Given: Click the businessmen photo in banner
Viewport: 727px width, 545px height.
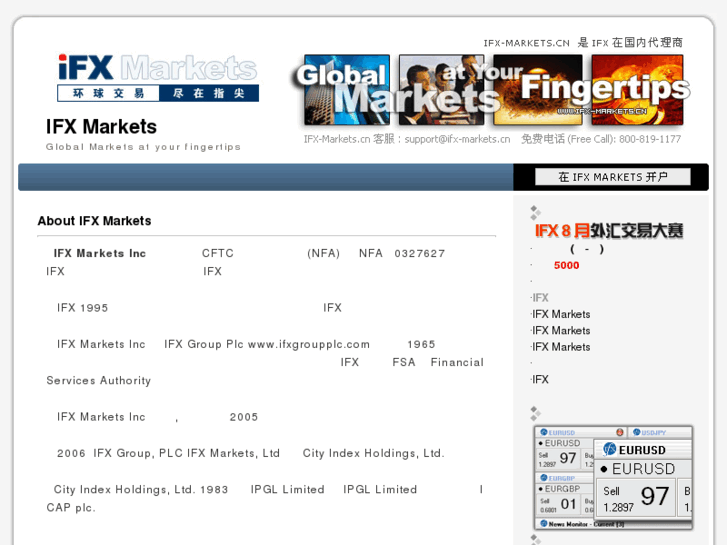Looking at the screenshot, I should point(441,90).
